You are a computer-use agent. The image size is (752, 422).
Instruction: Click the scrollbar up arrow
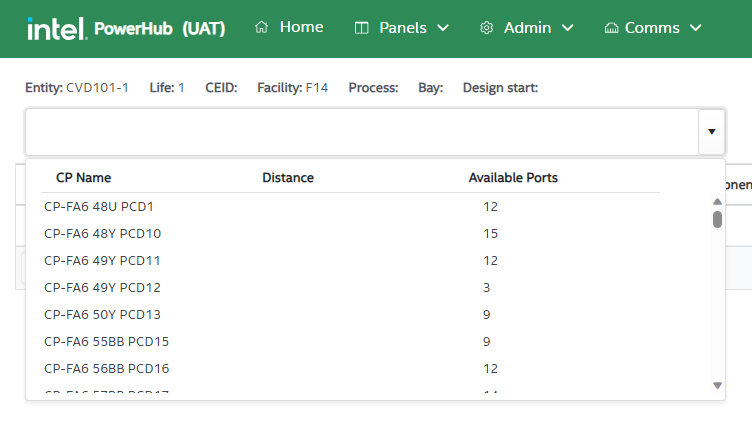717,201
